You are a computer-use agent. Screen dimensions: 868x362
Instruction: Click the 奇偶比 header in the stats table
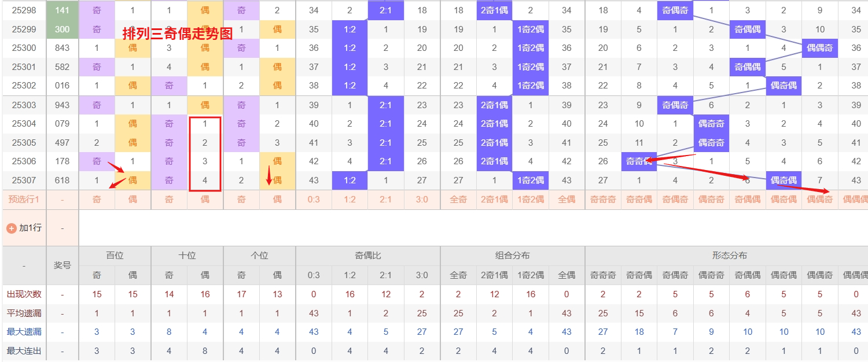[367, 256]
